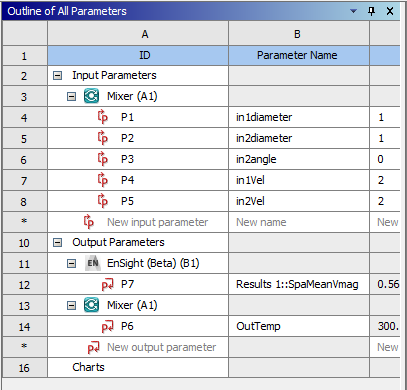Viewport: 407px width, 390px height.
Task: Click the New name field
Action: coord(299,222)
